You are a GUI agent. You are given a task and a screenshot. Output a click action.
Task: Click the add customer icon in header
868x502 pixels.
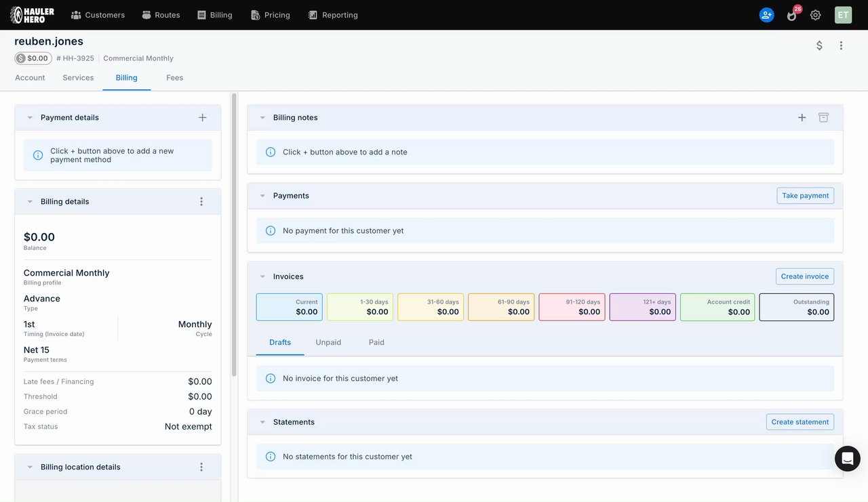coord(767,15)
